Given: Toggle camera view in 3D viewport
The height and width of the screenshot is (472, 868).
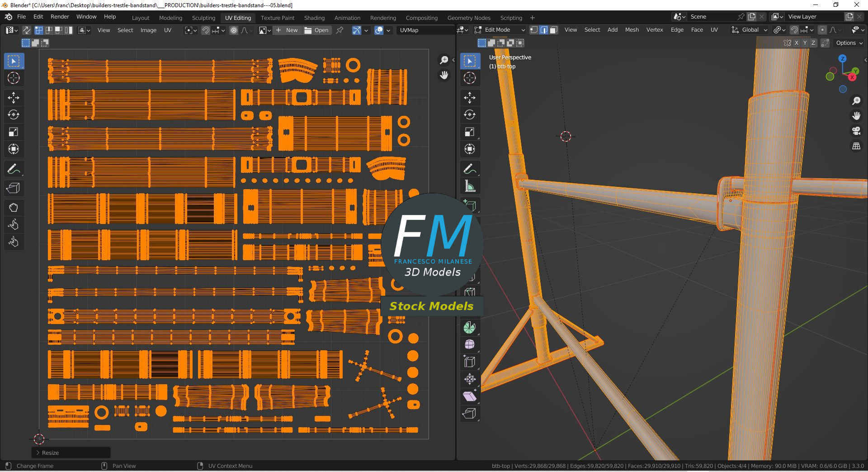Looking at the screenshot, I should (x=856, y=131).
